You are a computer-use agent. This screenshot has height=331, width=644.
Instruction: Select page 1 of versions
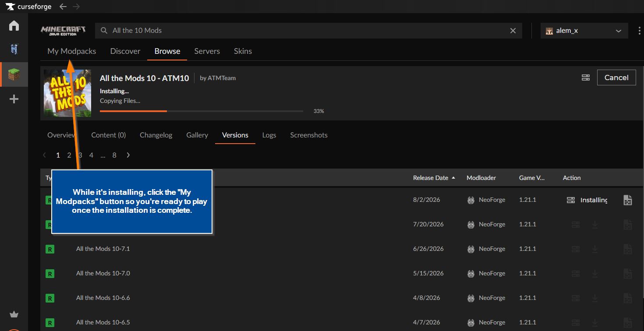[58, 155]
